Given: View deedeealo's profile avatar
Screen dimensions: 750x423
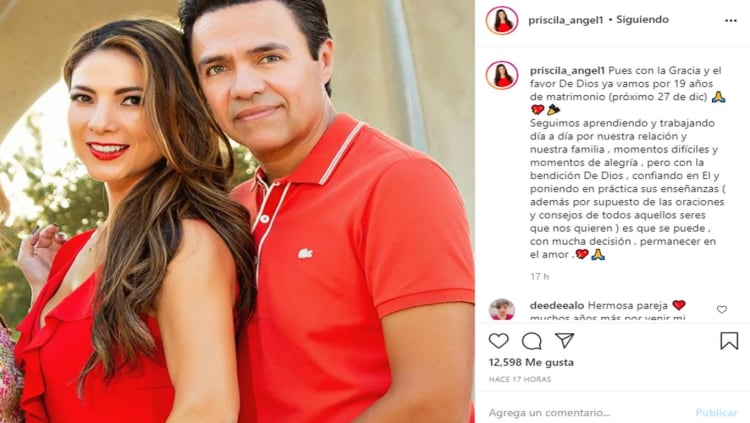Looking at the screenshot, I should 502,309.
